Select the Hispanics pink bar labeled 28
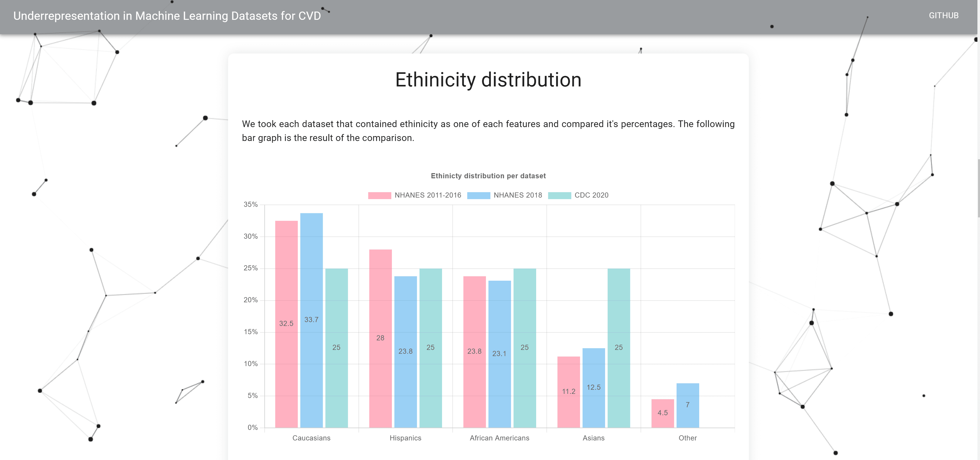This screenshot has width=980, height=460. pyautogui.click(x=380, y=339)
